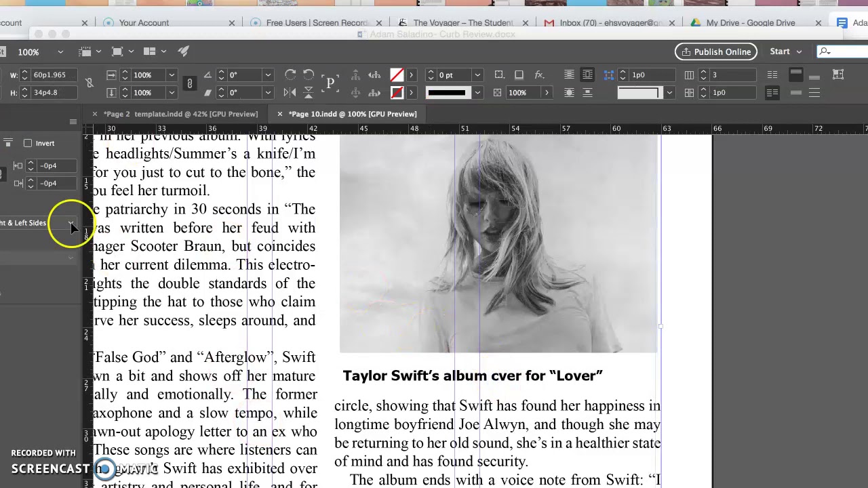Rotate selection 90 degrees clockwise

click(x=290, y=75)
